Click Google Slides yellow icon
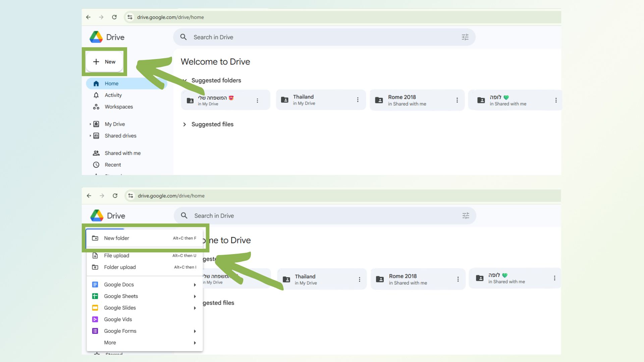 point(95,308)
